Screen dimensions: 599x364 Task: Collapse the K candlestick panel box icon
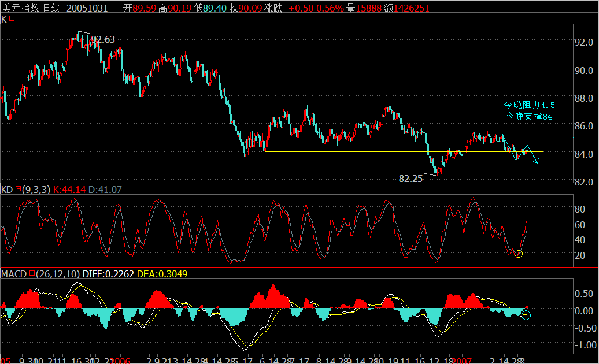tap(12, 18)
